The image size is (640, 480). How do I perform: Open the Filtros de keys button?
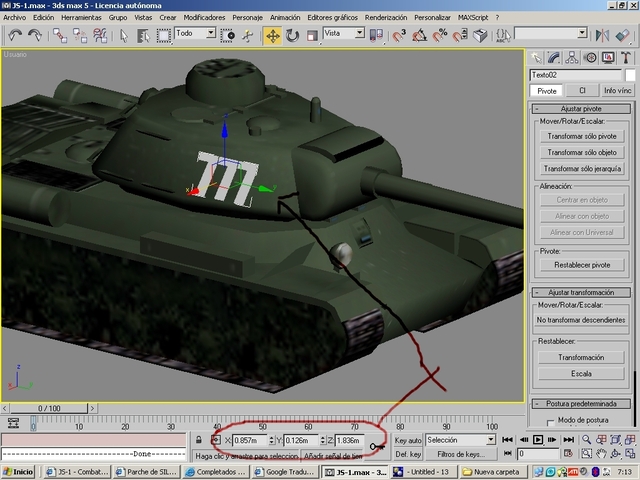(461, 454)
